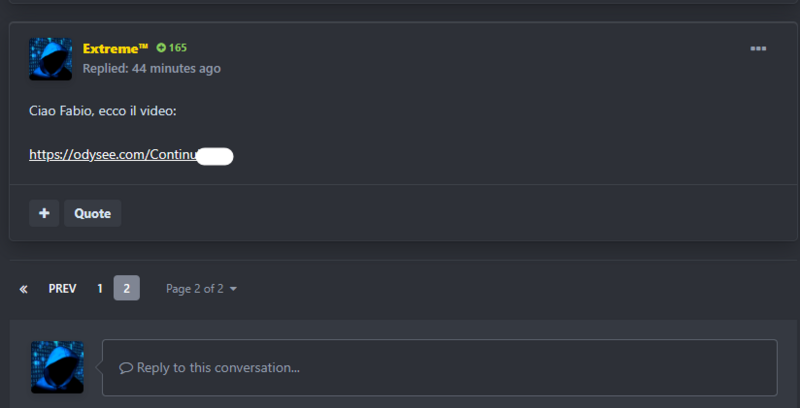Click the plus multiquote button
Screen dimensions: 800x408
pos(43,213)
